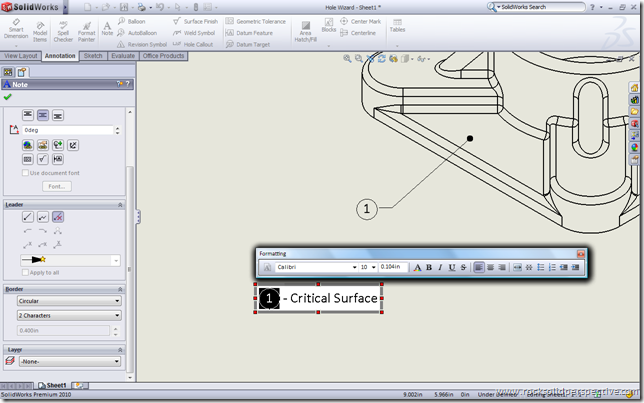Select the Annotation tab
Image resolution: width=644 pixels, height=403 pixels.
(x=60, y=56)
